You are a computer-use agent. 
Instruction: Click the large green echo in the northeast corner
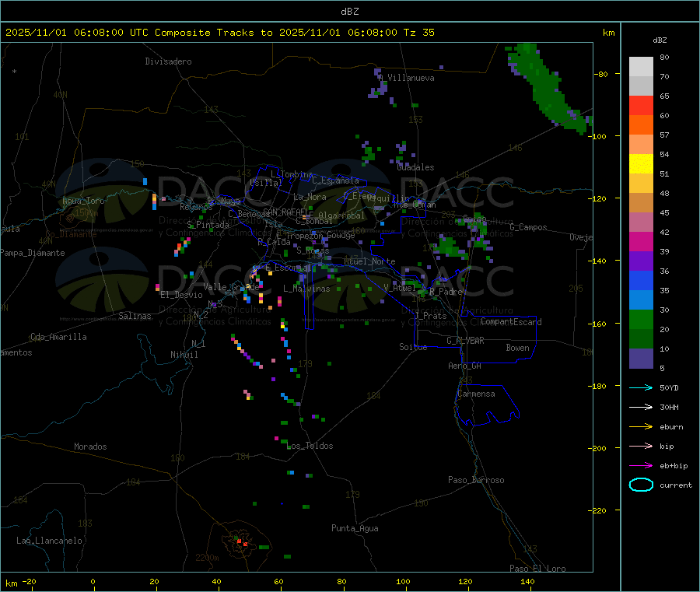pos(546,88)
